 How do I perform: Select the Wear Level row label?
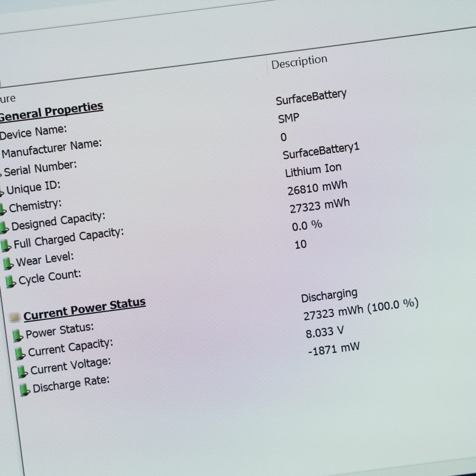point(45,259)
